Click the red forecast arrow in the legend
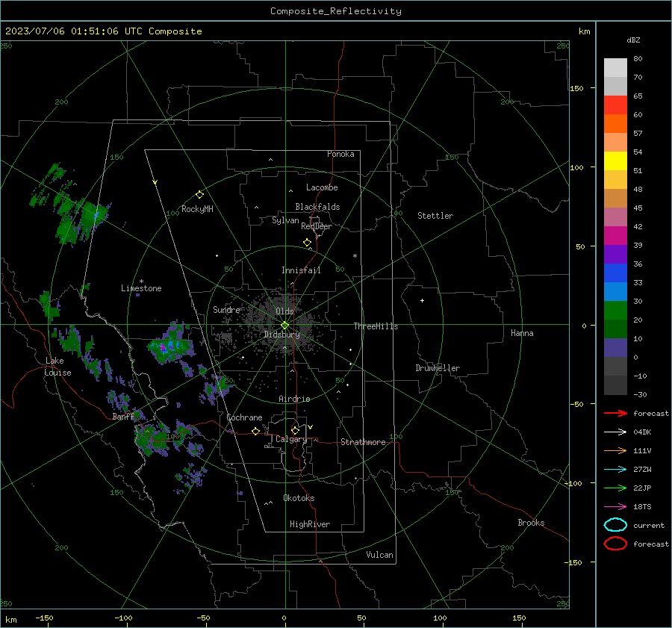The width and height of the screenshot is (672, 628). tap(615, 413)
